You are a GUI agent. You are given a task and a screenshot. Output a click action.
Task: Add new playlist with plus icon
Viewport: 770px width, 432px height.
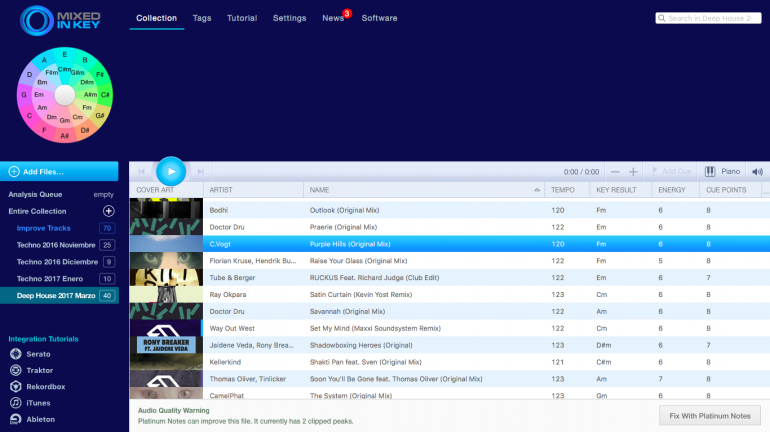[x=109, y=211]
